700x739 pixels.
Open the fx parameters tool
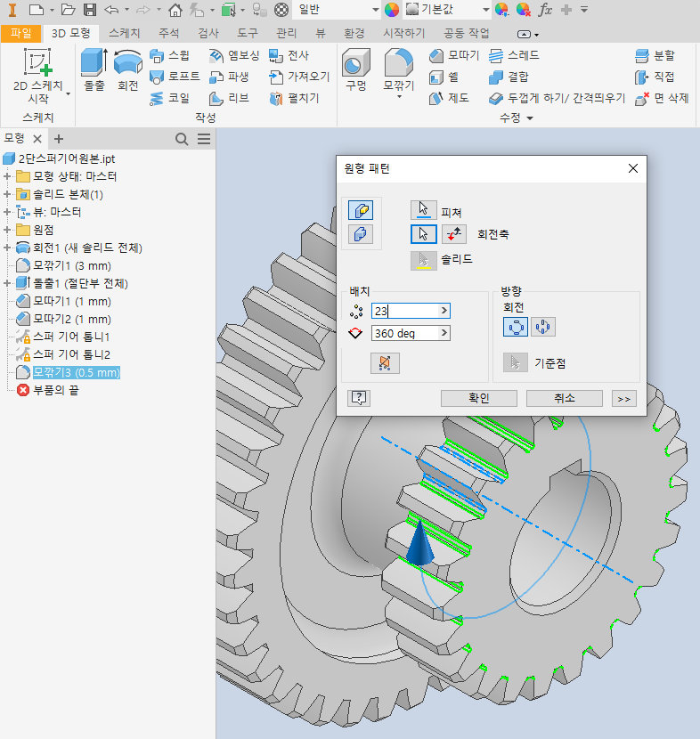[x=545, y=10]
